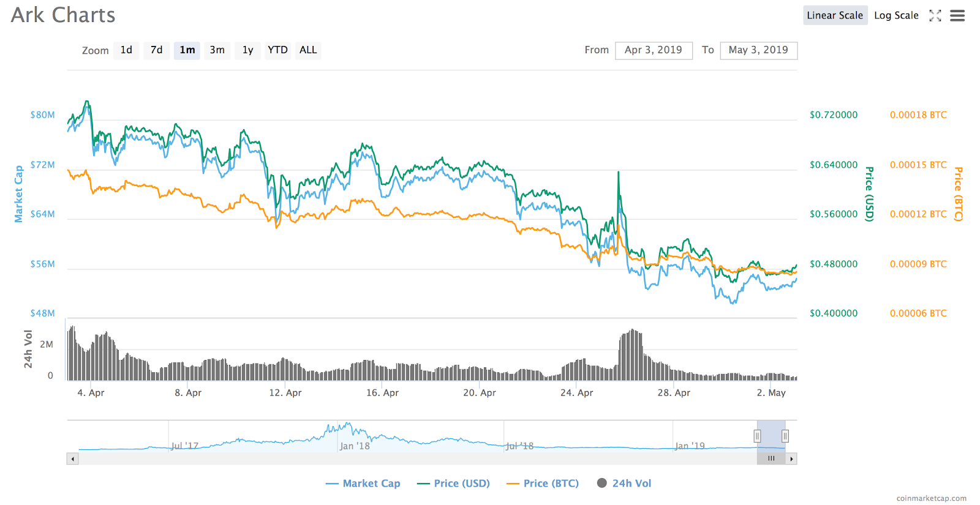Image resolution: width=980 pixels, height=505 pixels.
Task: Open the coinmarketcap.com credit link
Action: tap(932, 498)
